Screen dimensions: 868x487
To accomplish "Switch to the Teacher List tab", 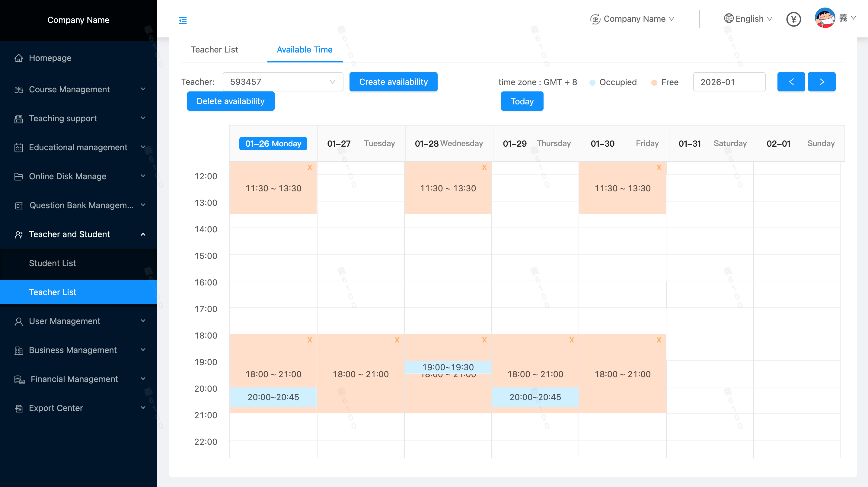I will pos(214,49).
